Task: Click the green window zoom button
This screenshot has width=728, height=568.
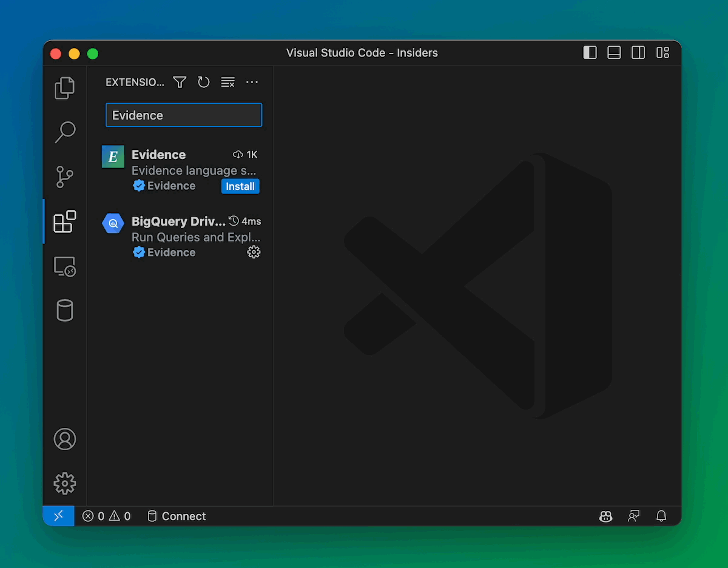Action: (x=92, y=53)
